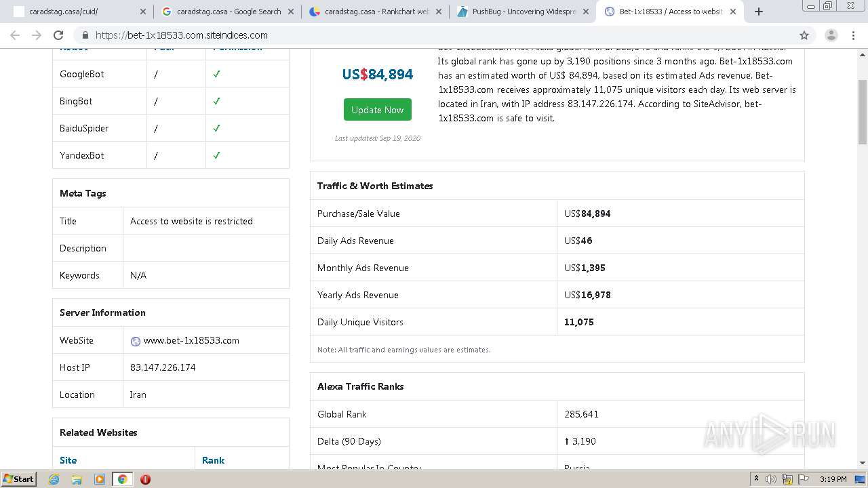Click the US$84,894 estimated worth heading
Screen dimensions: 868x488
(x=377, y=75)
